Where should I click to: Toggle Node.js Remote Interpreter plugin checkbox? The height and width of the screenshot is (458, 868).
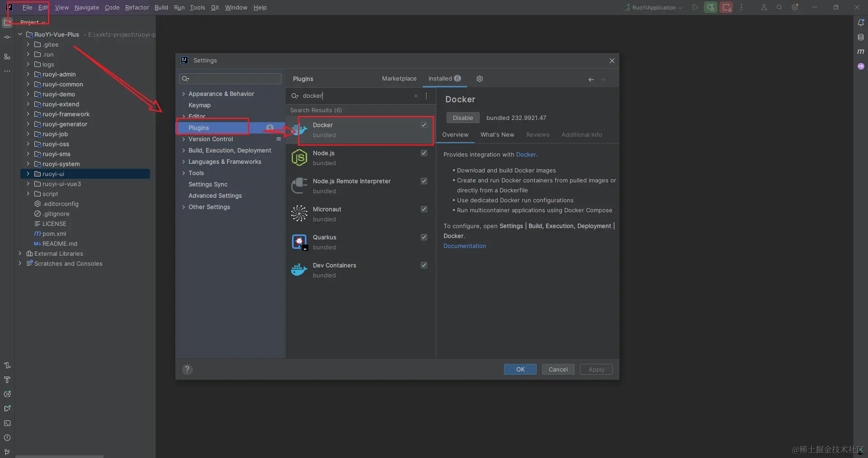coord(424,181)
